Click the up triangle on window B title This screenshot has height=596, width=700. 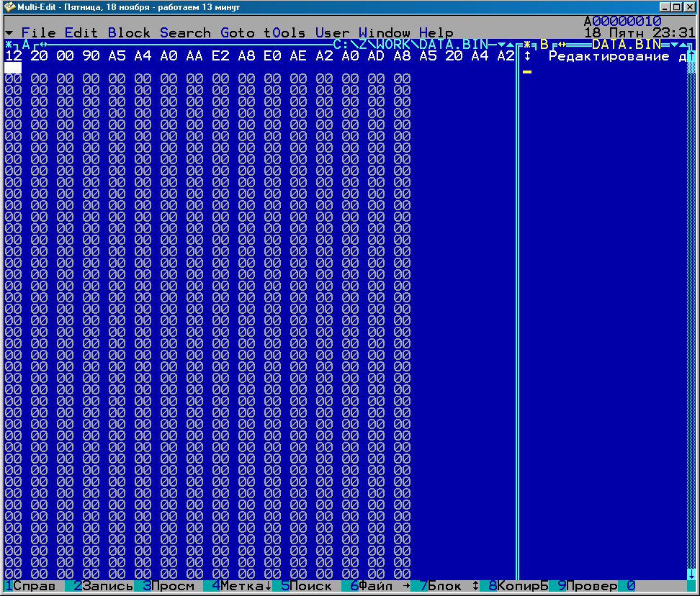pos(683,45)
